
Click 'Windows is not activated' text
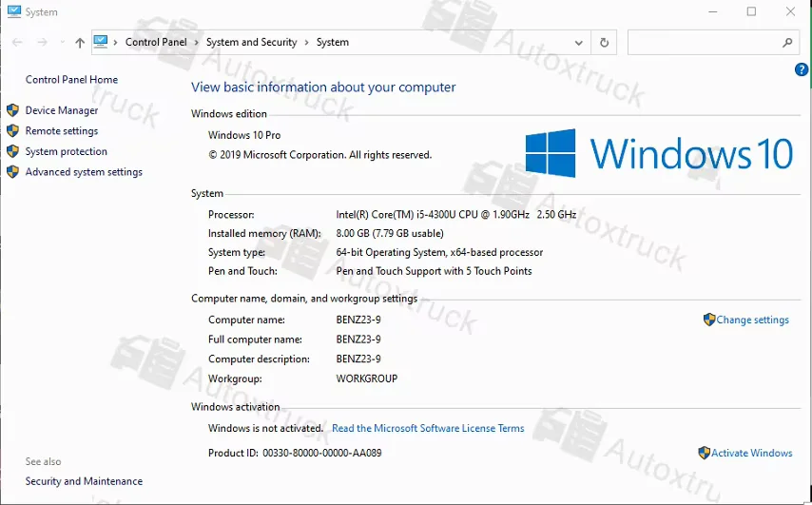click(x=265, y=428)
